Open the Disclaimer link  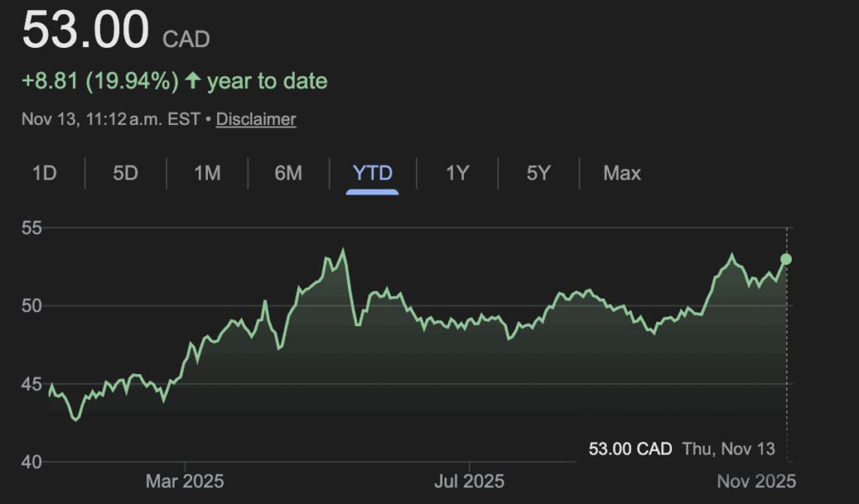pos(256,119)
